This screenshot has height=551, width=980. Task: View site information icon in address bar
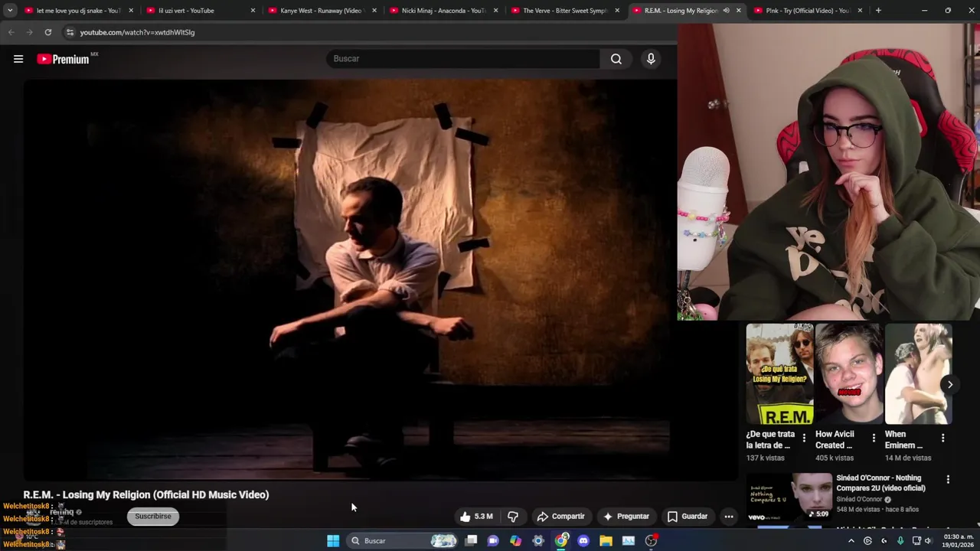70,32
